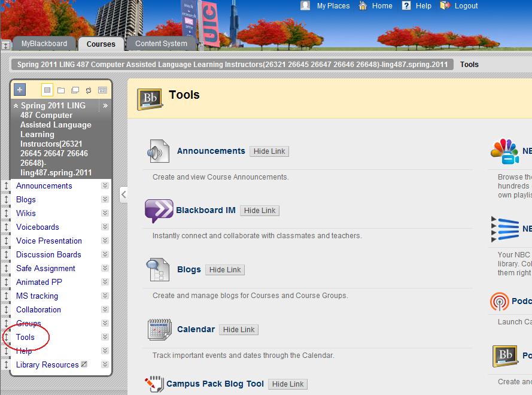Open the Tools menu item options chevron
Screen dimensions: 532x395
[x=105, y=336]
